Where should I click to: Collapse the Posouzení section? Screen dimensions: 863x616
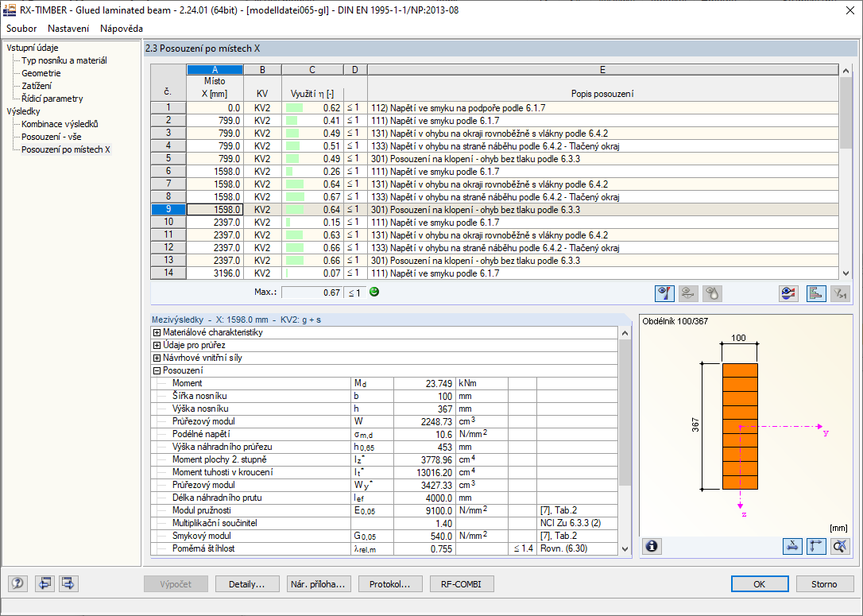pos(157,370)
